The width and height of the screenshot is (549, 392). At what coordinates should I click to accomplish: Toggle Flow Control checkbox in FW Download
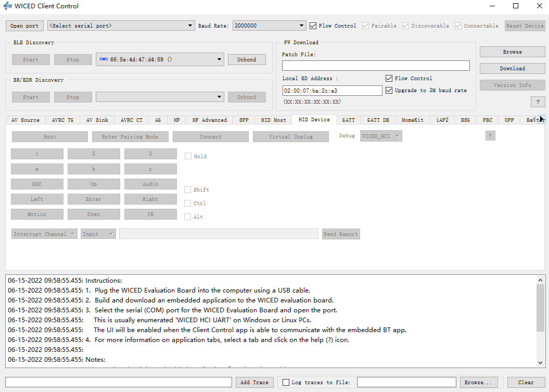pyautogui.click(x=389, y=78)
